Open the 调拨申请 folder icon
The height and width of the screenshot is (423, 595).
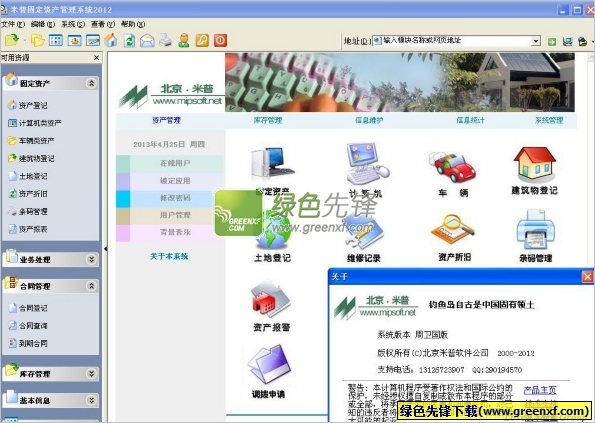click(x=270, y=365)
